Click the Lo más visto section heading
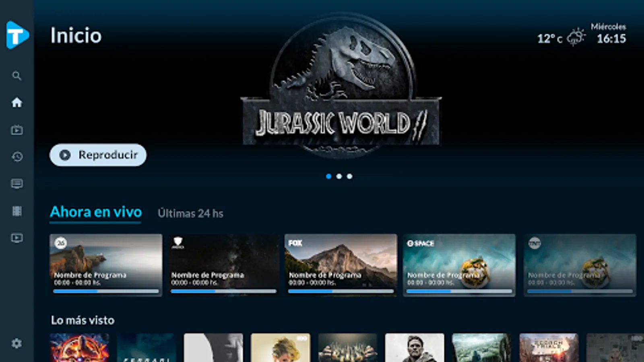644x362 pixels. (x=83, y=320)
